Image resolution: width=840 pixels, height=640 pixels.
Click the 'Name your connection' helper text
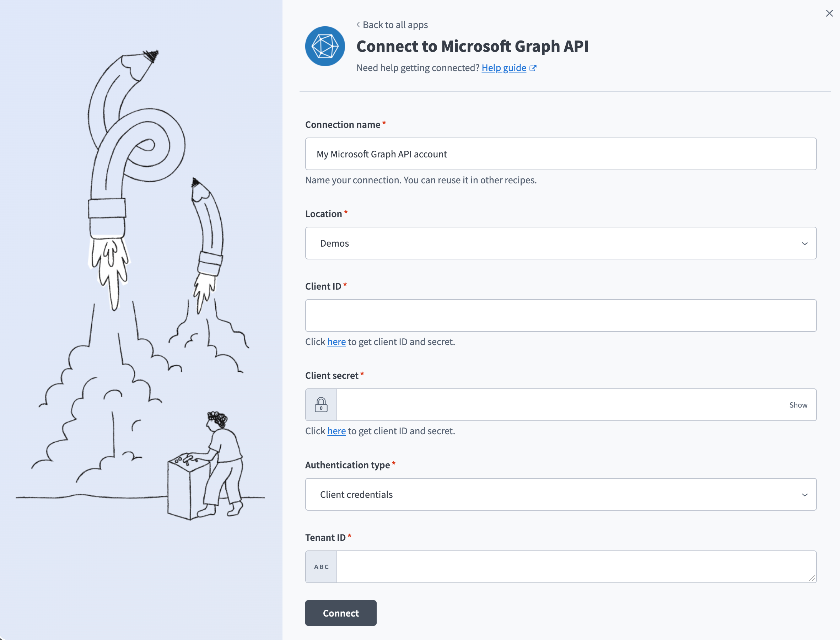[421, 180]
